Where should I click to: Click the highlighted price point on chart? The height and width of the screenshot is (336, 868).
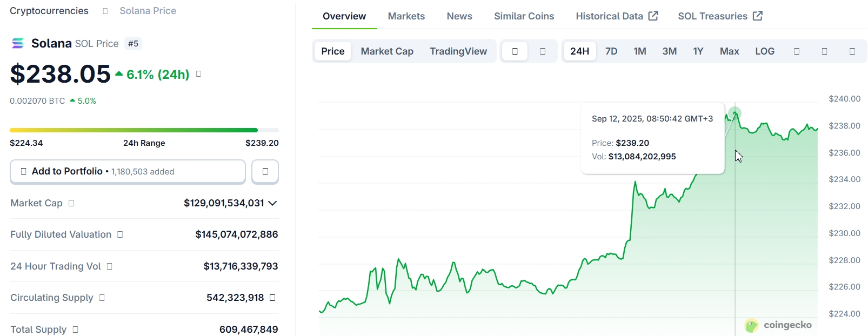click(x=735, y=113)
